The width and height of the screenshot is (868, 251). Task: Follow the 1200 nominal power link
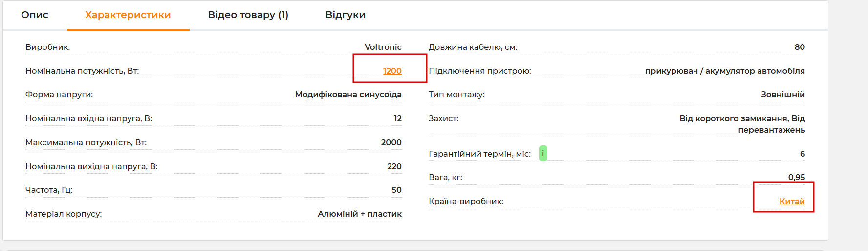[x=392, y=71]
